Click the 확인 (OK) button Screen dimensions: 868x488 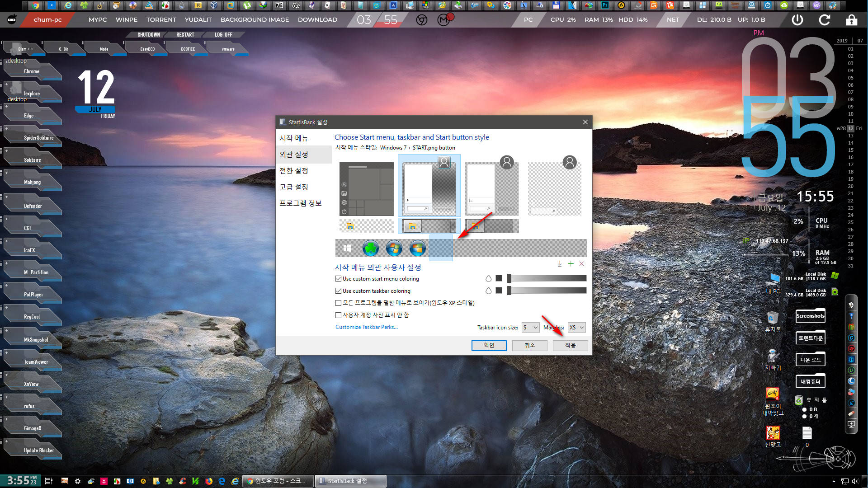(x=489, y=345)
